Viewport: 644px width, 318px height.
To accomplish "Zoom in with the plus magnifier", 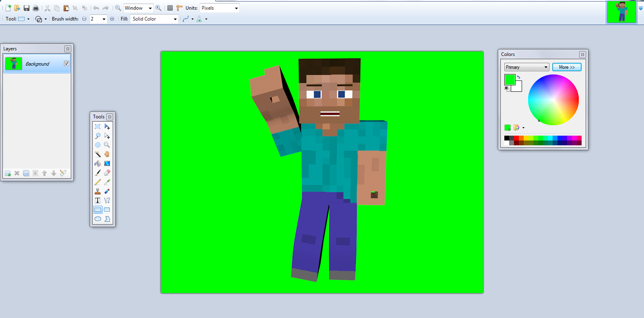I will [x=159, y=8].
